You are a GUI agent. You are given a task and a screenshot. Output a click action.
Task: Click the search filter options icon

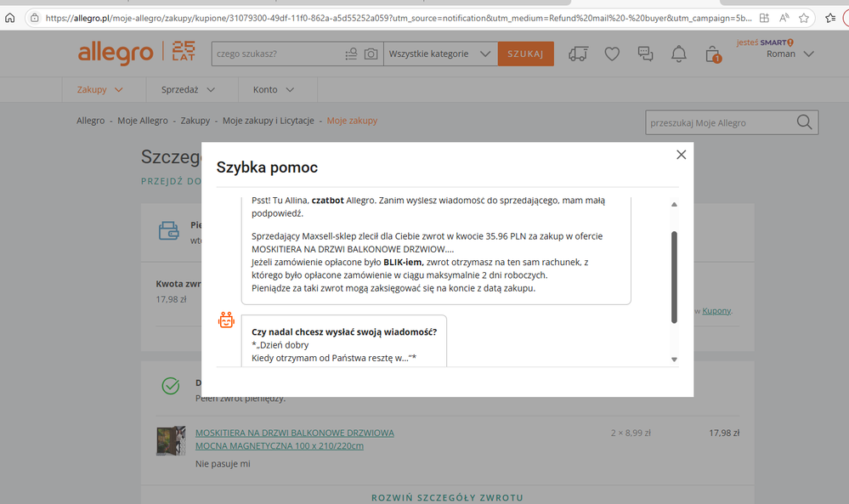(x=351, y=54)
